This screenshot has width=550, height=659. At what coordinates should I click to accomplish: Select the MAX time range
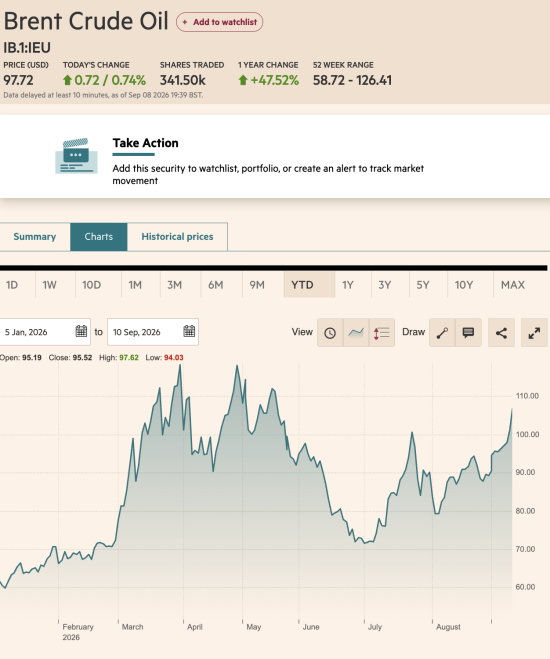pos(513,285)
